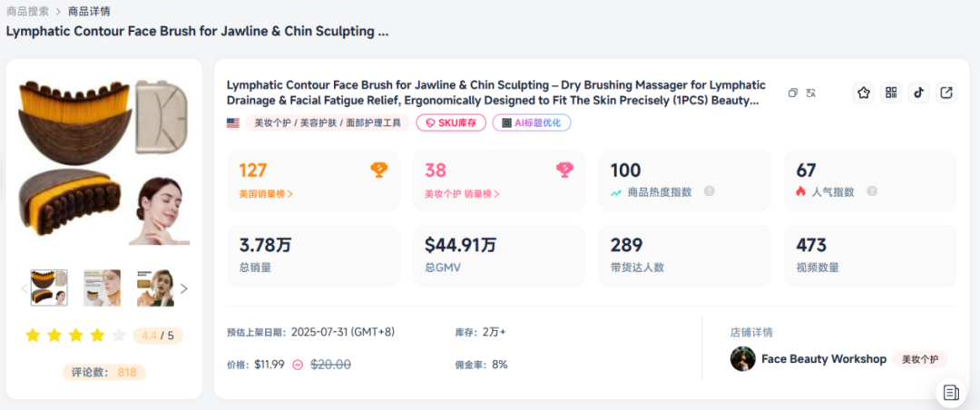Click help icon beside 人气指数

pyautogui.click(x=872, y=191)
